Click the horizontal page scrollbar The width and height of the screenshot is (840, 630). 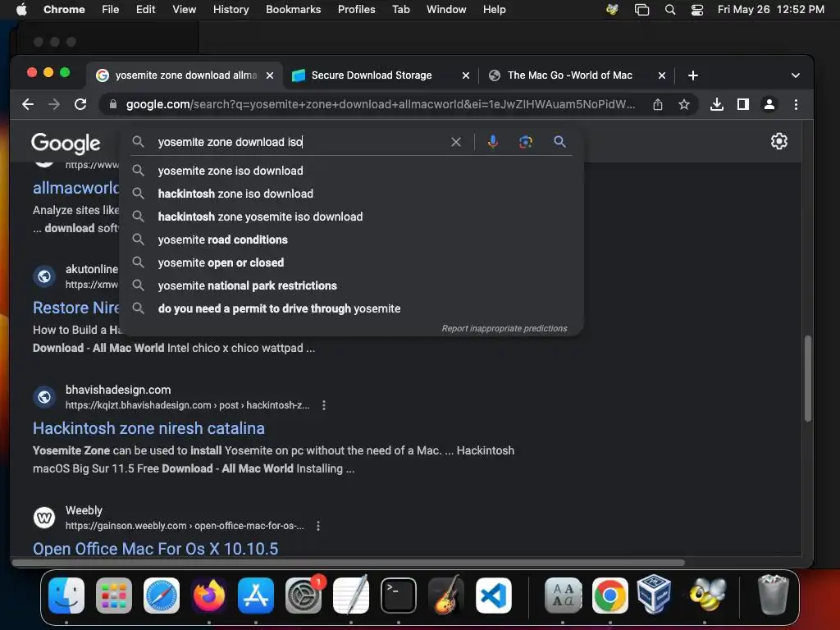tap(348, 563)
